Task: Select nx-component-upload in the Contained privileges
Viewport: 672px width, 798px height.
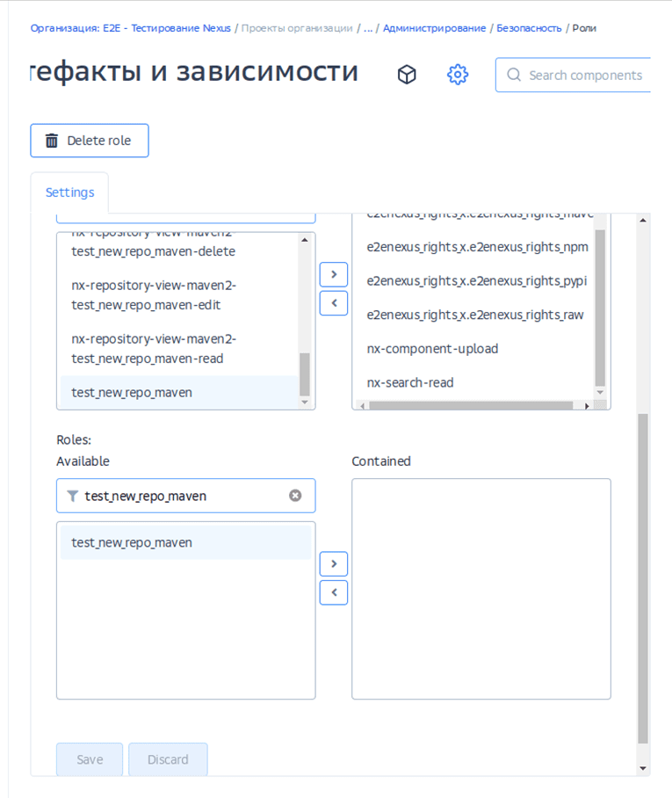Action: [432, 349]
